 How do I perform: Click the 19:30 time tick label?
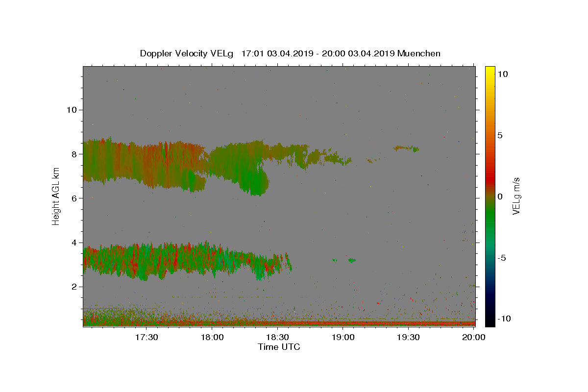408,337
